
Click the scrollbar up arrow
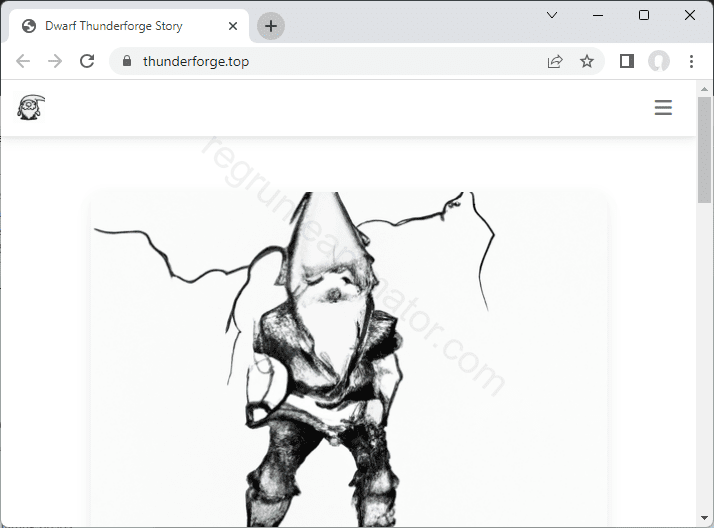pyautogui.click(x=704, y=89)
